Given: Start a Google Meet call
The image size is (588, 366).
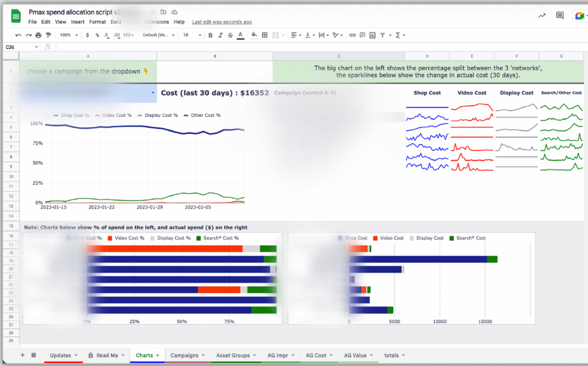Looking at the screenshot, I should tap(579, 16).
